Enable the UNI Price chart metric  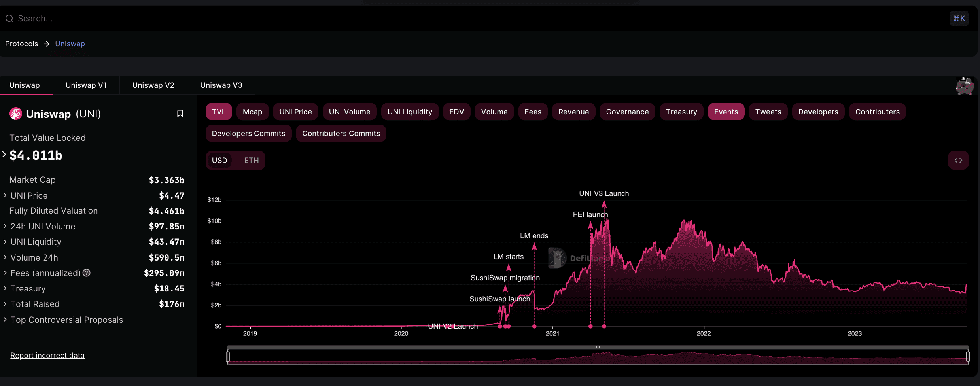point(295,112)
